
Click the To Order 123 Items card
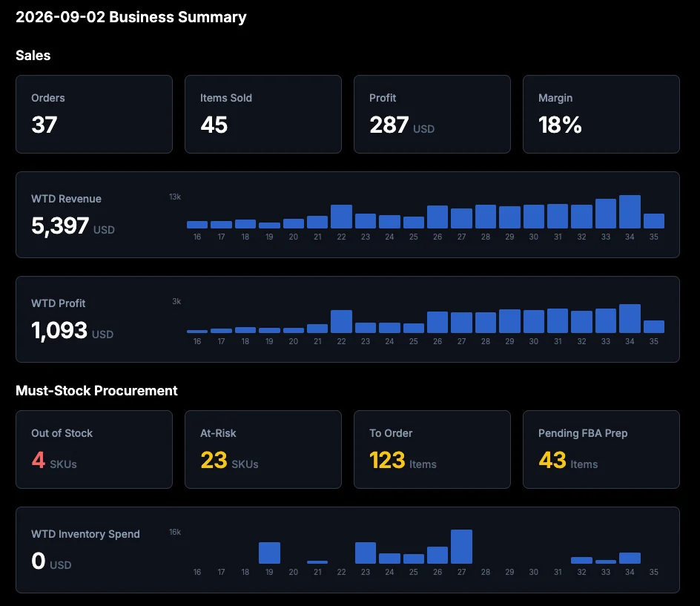tap(432, 449)
